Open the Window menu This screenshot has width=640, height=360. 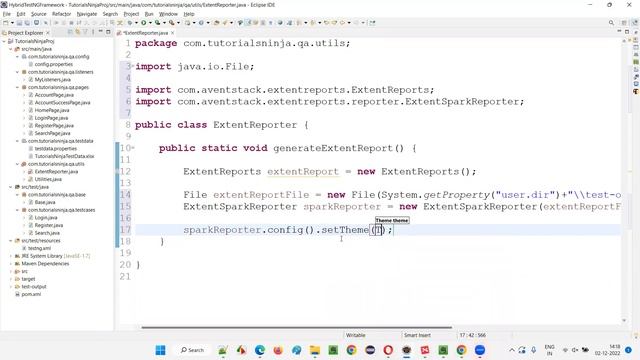pyautogui.click(x=168, y=14)
